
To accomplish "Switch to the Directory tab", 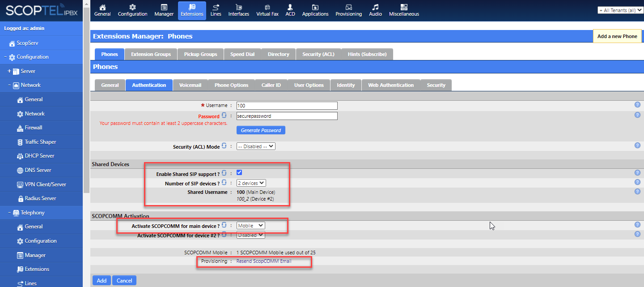I will 279,54.
